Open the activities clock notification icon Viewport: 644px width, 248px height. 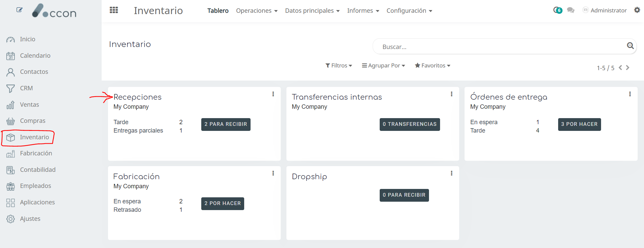click(557, 10)
